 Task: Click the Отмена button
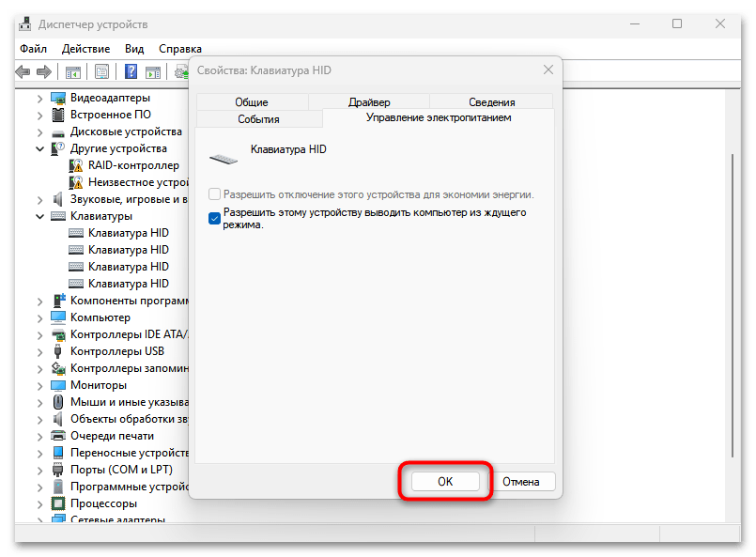pyautogui.click(x=520, y=482)
